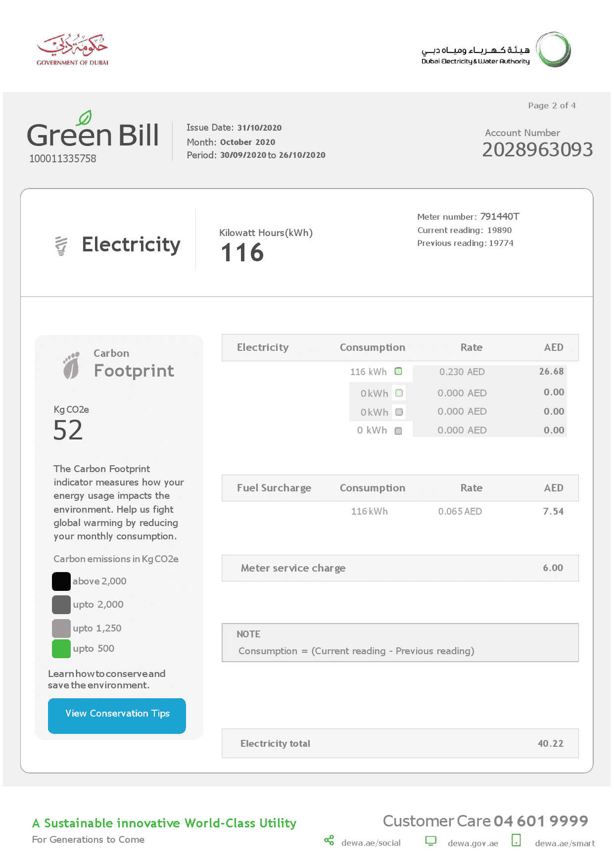Click the grey slab box in last consumption row

(398, 431)
